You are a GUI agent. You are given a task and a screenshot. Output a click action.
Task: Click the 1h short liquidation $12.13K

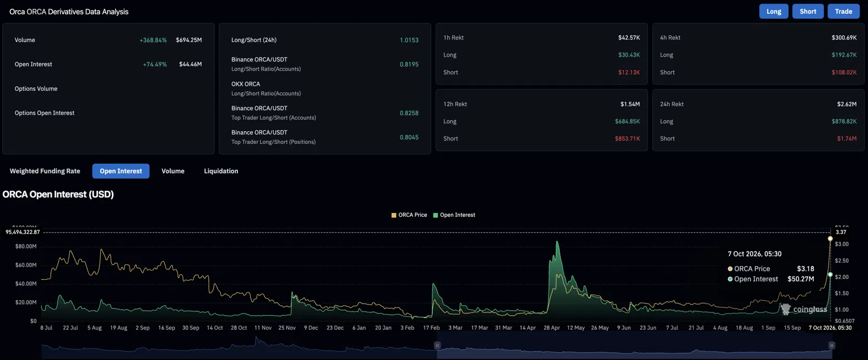tap(629, 72)
